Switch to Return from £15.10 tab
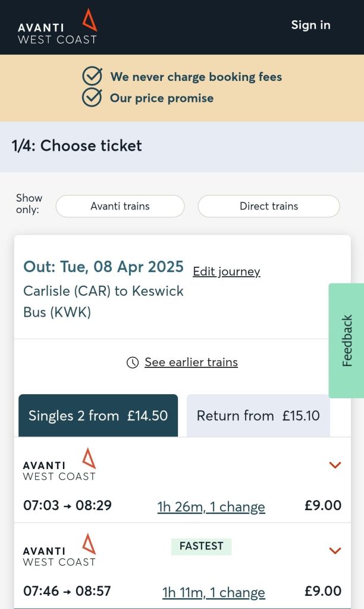The width and height of the screenshot is (364, 609). [258, 416]
